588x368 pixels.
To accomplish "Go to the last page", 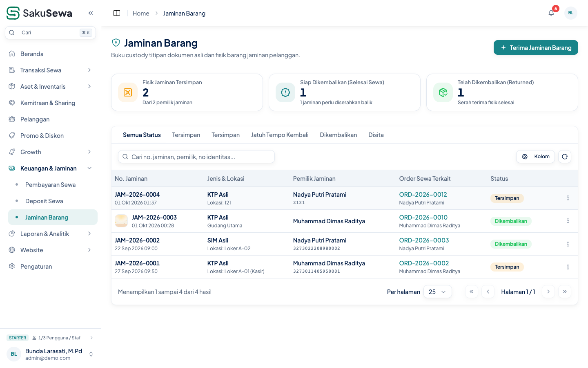I will coord(565,292).
